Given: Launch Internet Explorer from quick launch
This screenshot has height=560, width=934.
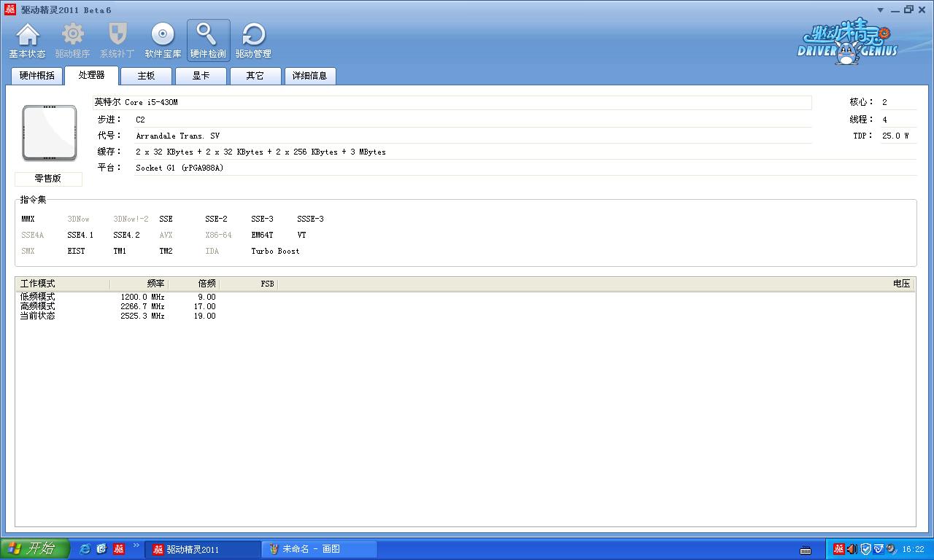Looking at the screenshot, I should pyautogui.click(x=85, y=549).
